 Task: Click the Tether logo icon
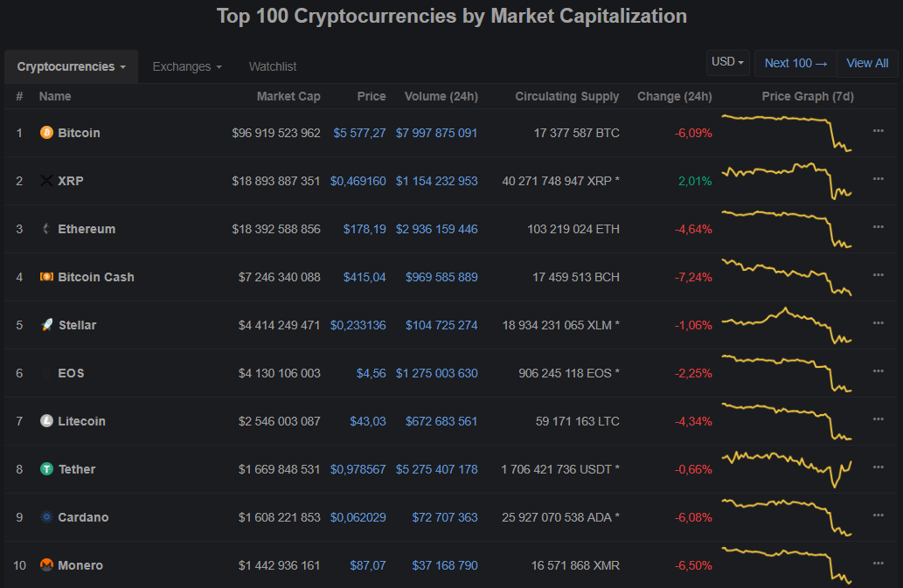46,469
